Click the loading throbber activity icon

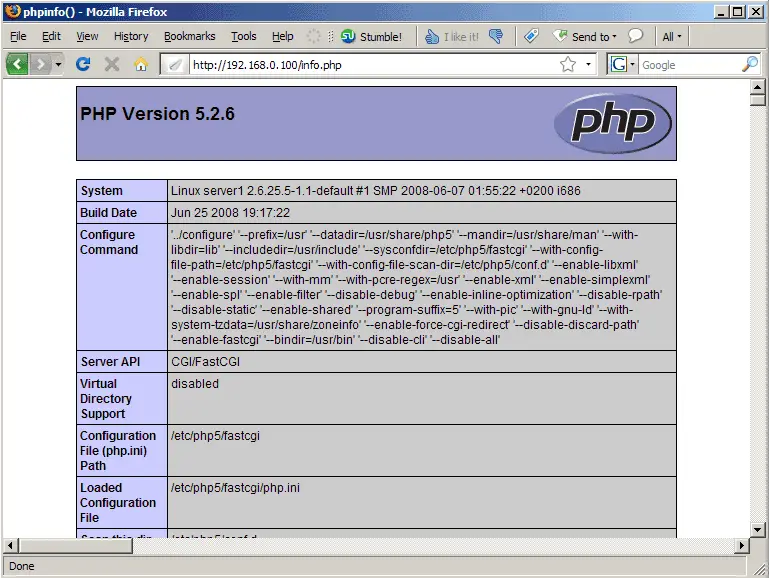tap(313, 36)
